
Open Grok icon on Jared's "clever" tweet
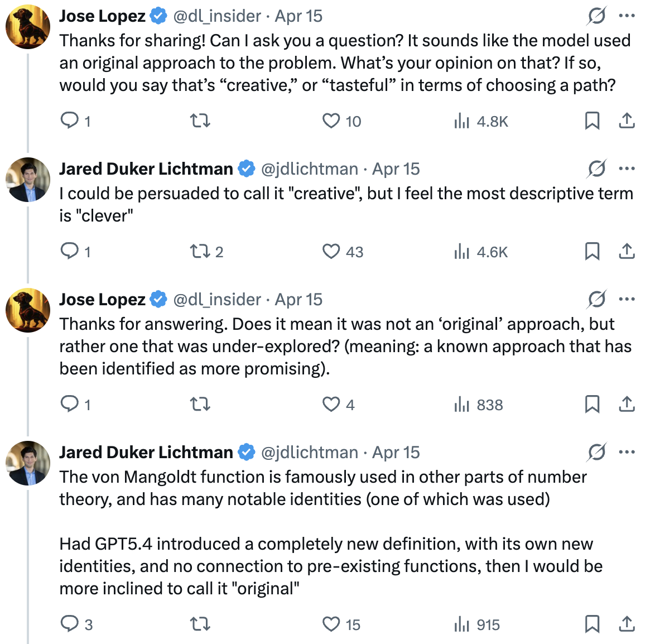(x=596, y=169)
